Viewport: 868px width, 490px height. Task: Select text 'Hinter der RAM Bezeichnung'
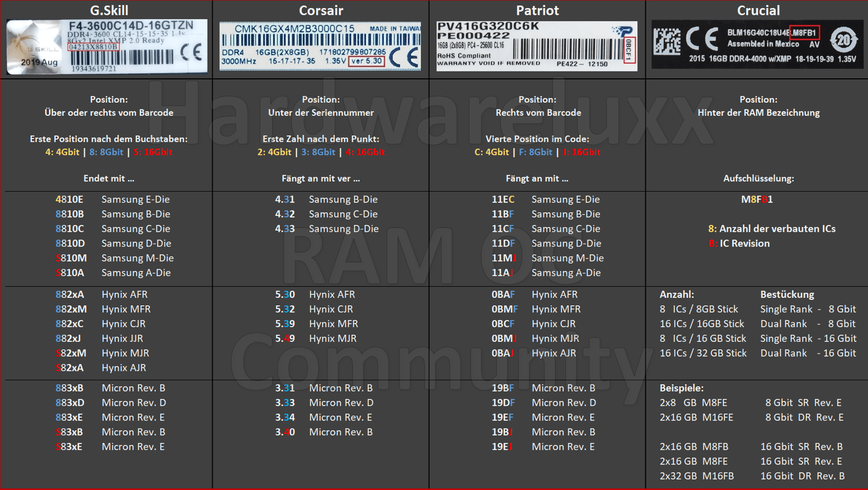pos(758,113)
